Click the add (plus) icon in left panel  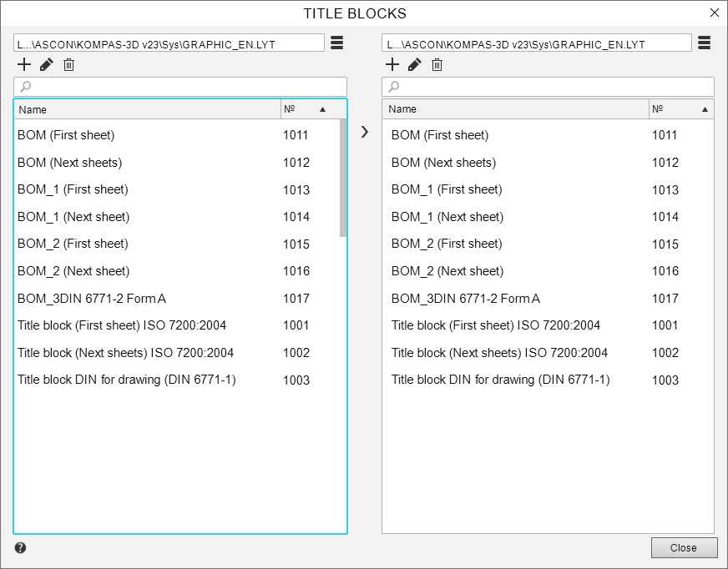pyautogui.click(x=23, y=65)
